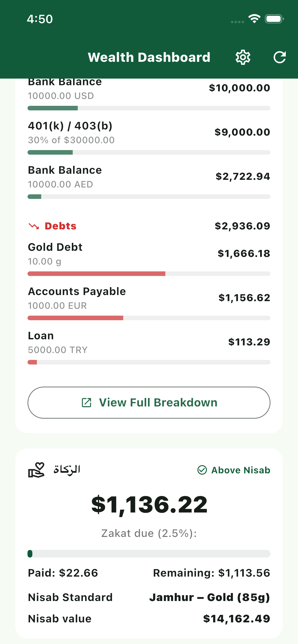This screenshot has width=298, height=644.
Task: Tap the Debts section header
Action: click(x=61, y=226)
